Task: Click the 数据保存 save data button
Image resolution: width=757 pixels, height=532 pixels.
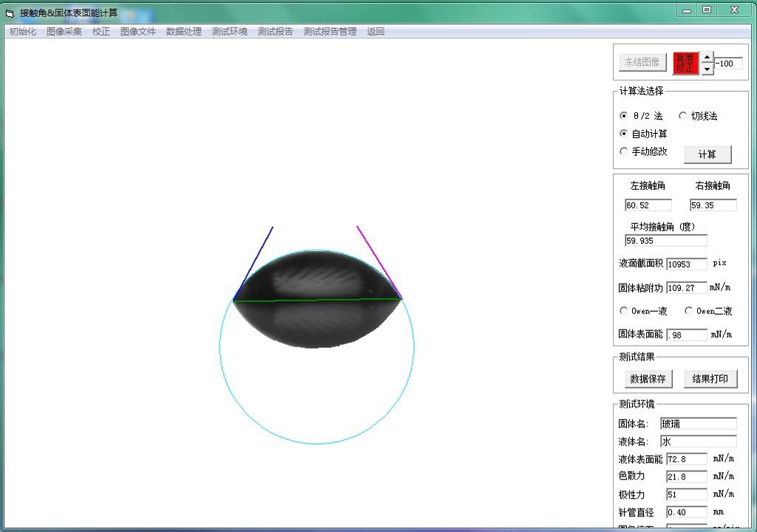Action: (x=648, y=379)
